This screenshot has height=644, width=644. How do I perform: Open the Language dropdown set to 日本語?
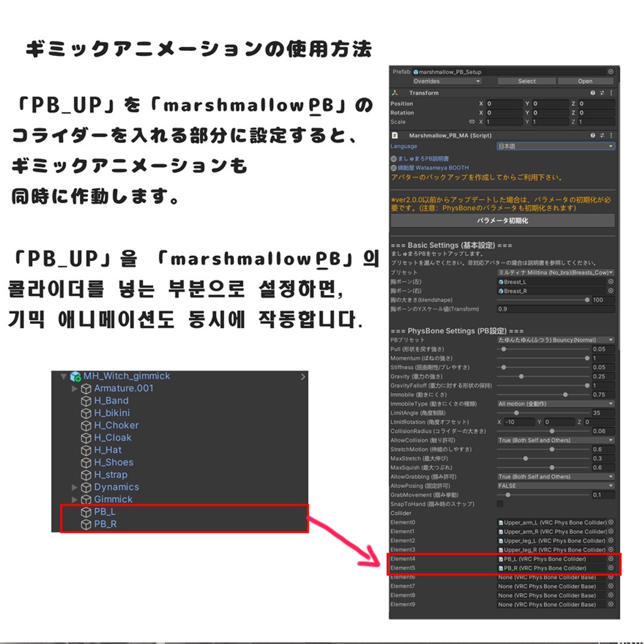click(556, 146)
